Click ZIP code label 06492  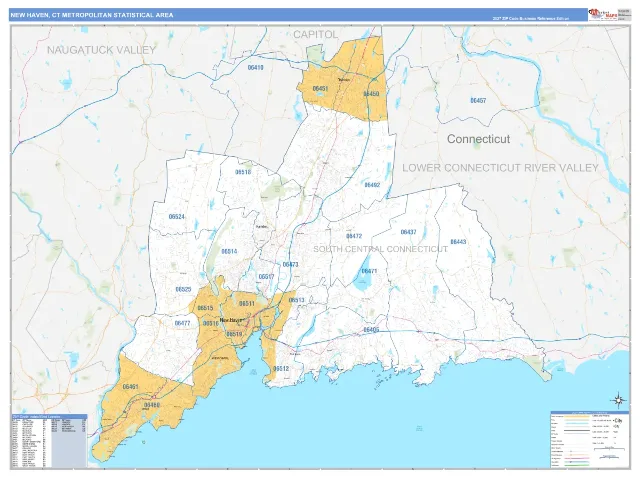tap(372, 185)
